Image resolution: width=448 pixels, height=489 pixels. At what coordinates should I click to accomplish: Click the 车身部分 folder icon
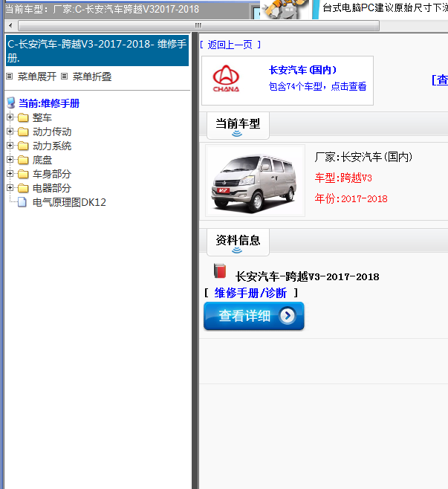tap(23, 174)
